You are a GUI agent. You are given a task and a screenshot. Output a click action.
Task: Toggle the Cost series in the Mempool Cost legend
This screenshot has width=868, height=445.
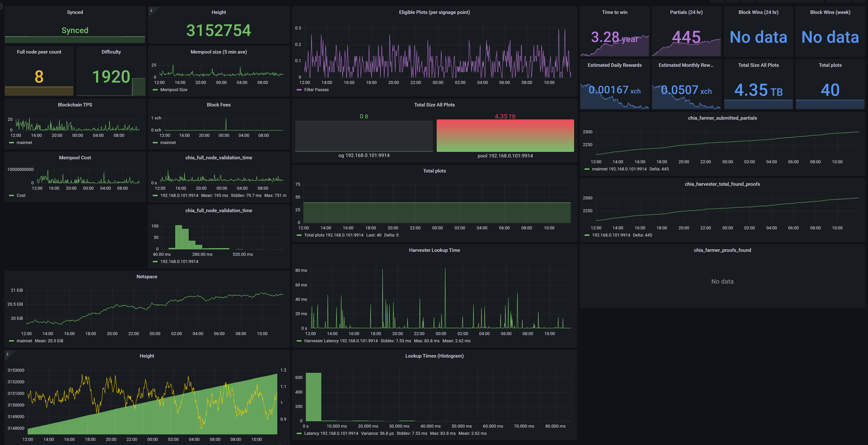tap(21, 195)
